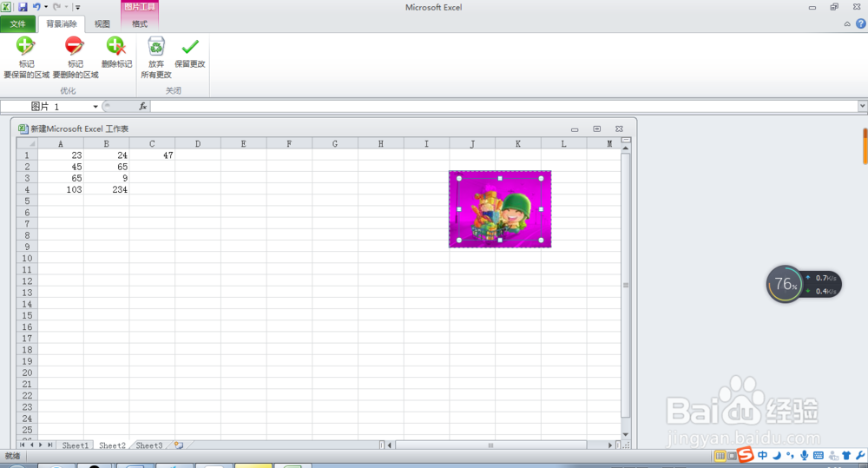Click the Excel help question mark icon
The image size is (868, 468).
(861, 23)
